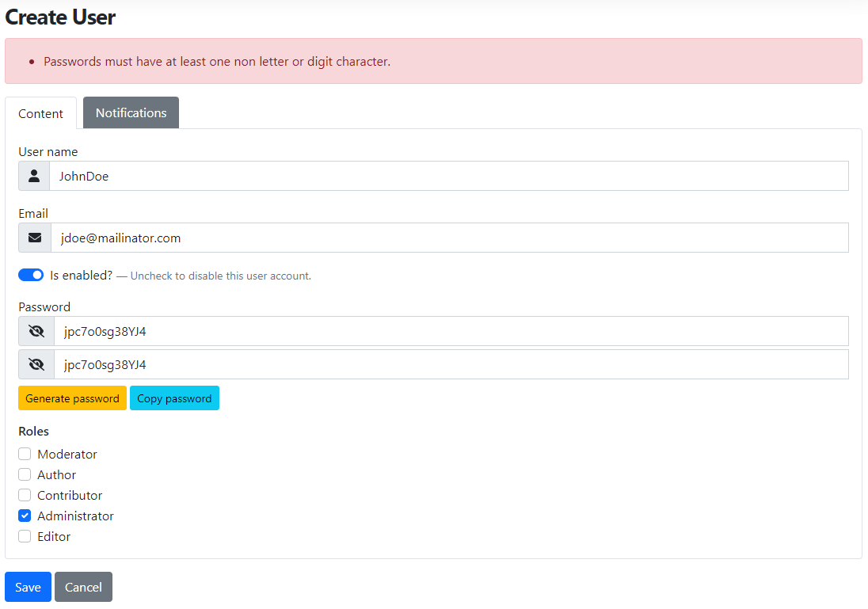Click the Roles section heading
868x609 pixels.
click(34, 432)
